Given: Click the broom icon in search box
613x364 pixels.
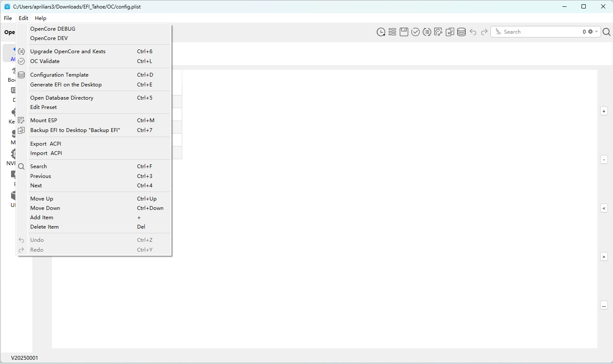Looking at the screenshot, I should [x=498, y=32].
